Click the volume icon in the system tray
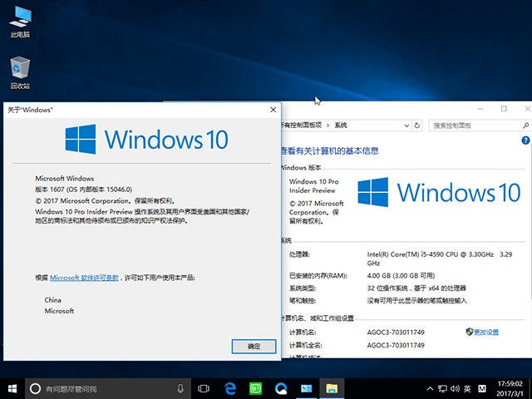This screenshot has height=399, width=532. 453,388
